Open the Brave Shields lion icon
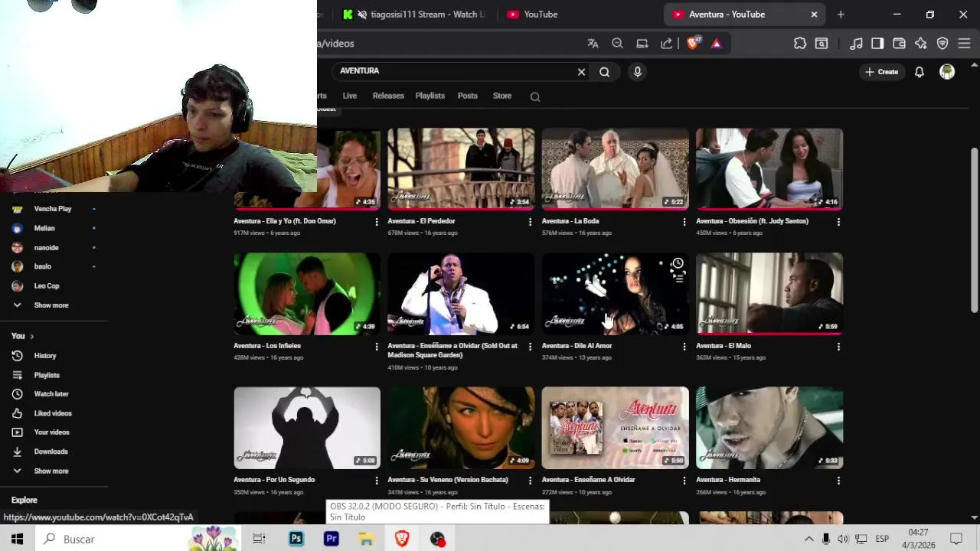 [x=693, y=44]
